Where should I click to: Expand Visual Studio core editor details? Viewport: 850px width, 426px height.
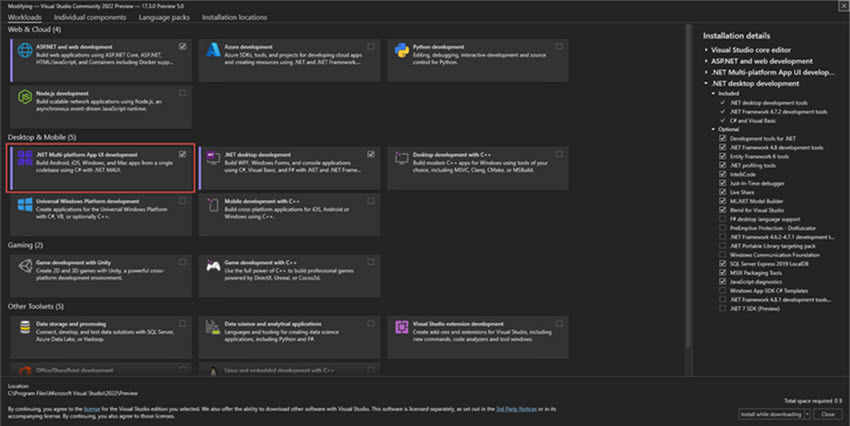(x=707, y=49)
